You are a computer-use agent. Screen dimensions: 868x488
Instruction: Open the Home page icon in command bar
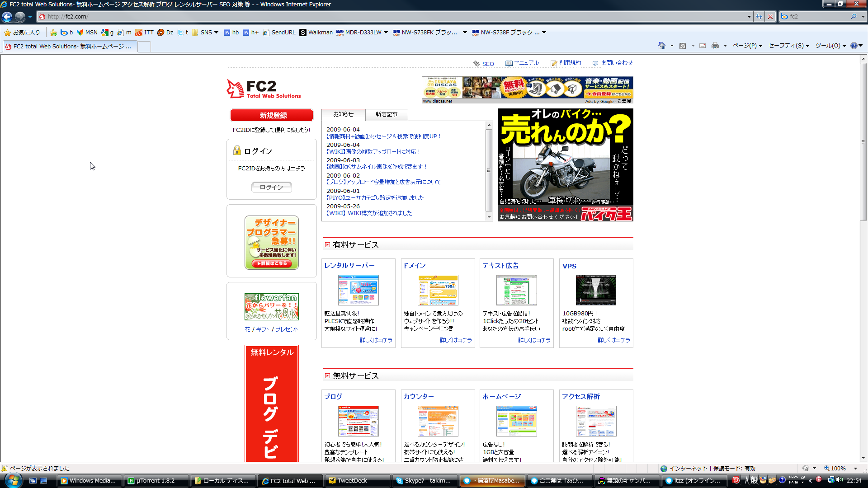(662, 46)
